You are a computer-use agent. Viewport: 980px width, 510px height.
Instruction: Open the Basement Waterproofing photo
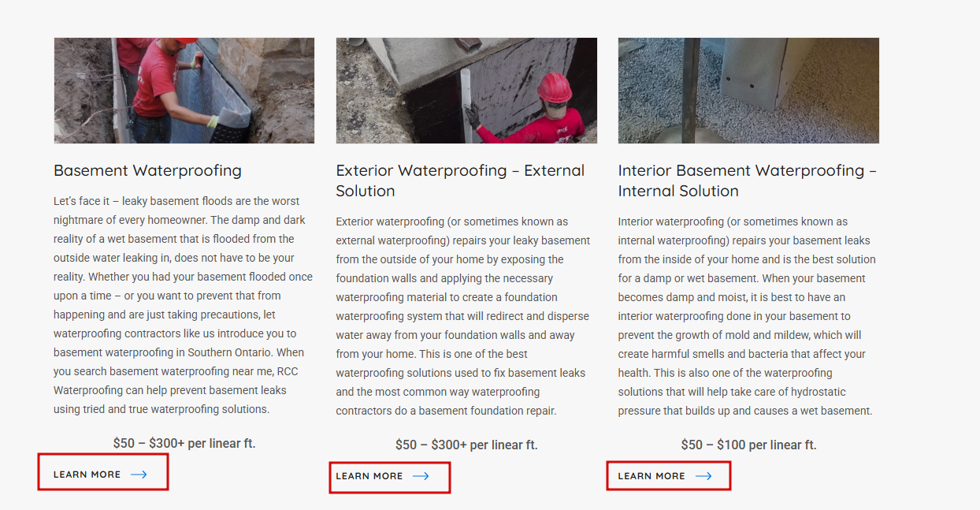coord(184,91)
